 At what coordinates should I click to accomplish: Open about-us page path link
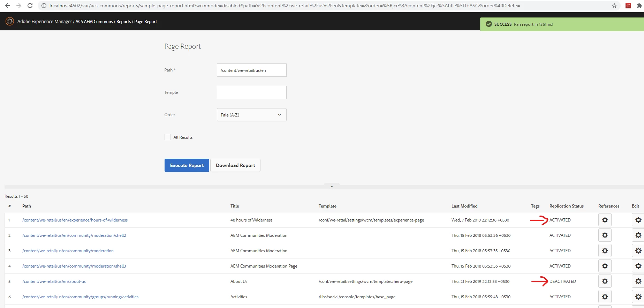[x=54, y=281]
